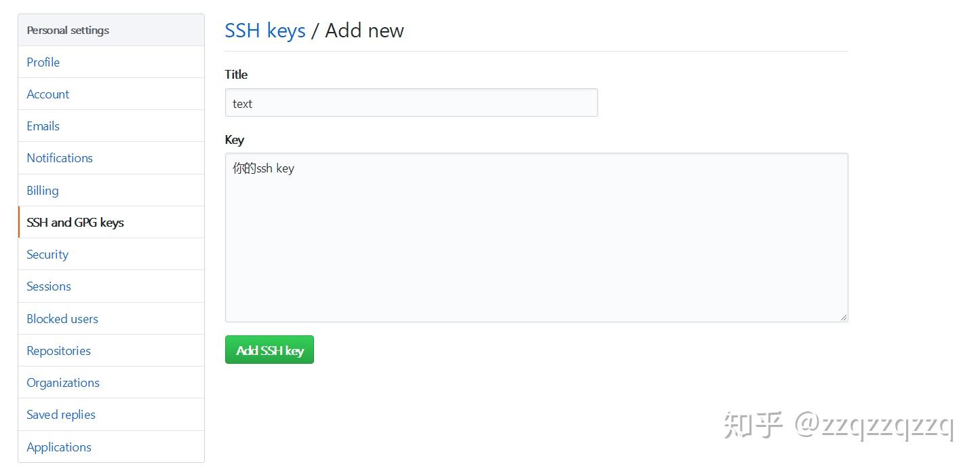Select SSH and GPG keys menu item
The width and height of the screenshot is (980, 469).
point(75,223)
